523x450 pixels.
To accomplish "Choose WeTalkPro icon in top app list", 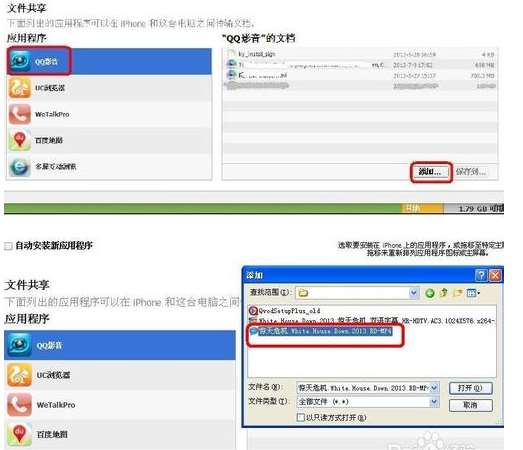I will point(20,114).
